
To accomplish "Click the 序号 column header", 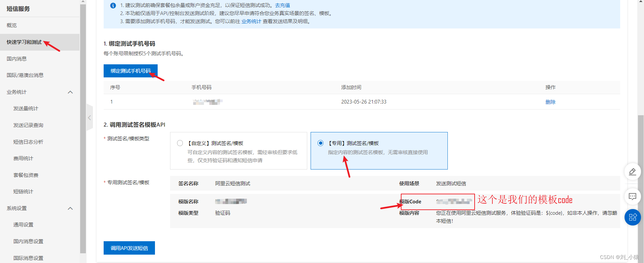I will tap(115, 87).
